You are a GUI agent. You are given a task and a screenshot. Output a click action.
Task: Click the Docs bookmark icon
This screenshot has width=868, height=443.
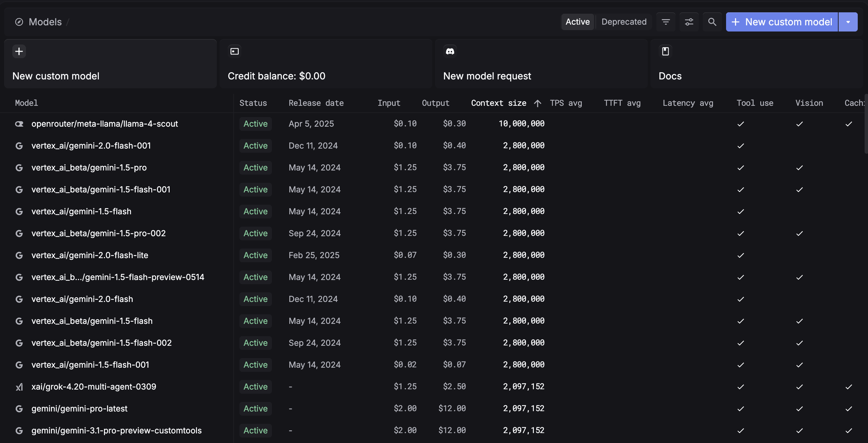pyautogui.click(x=666, y=51)
